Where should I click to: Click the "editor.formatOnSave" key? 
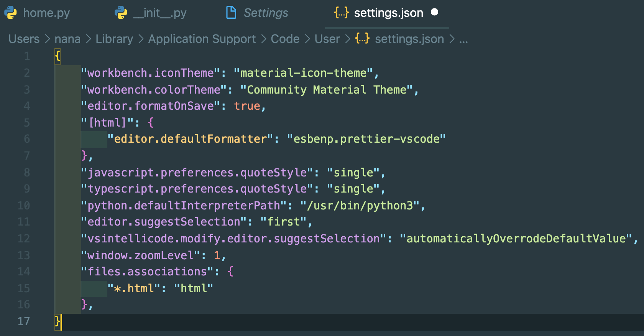(x=151, y=106)
